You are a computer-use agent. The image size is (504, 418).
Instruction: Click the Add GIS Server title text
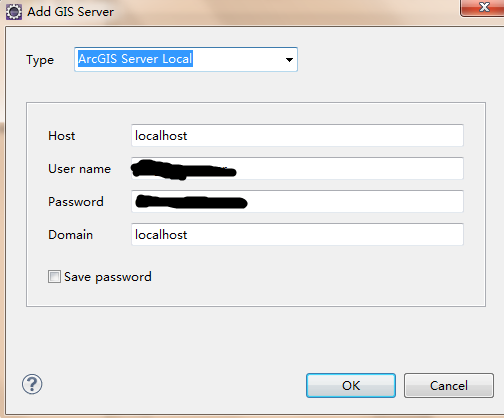(70, 12)
